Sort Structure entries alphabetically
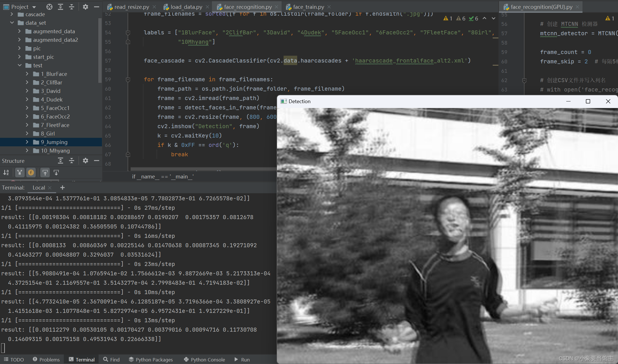This screenshot has width=618, height=364. coord(6,172)
